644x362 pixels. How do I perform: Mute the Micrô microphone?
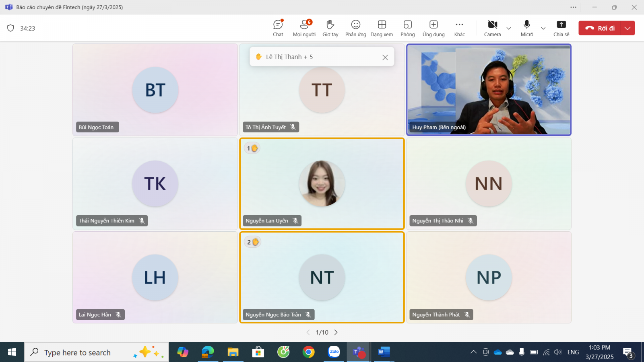click(526, 28)
